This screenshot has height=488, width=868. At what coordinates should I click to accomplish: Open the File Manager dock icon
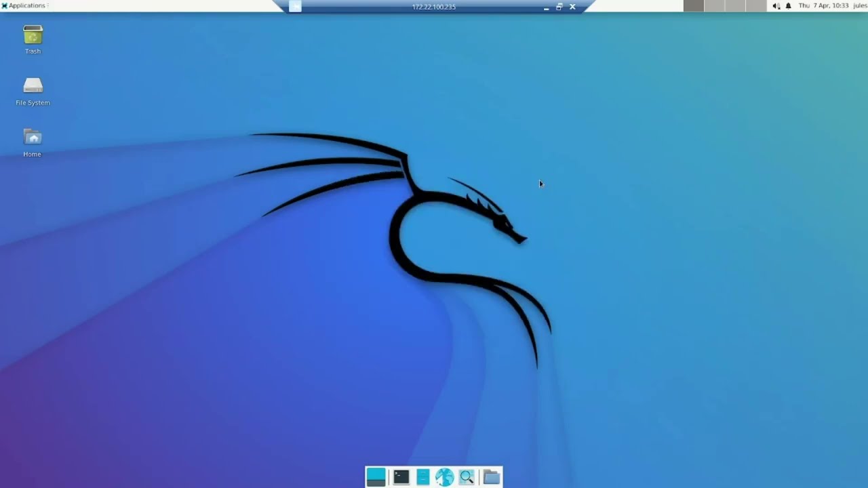423,477
